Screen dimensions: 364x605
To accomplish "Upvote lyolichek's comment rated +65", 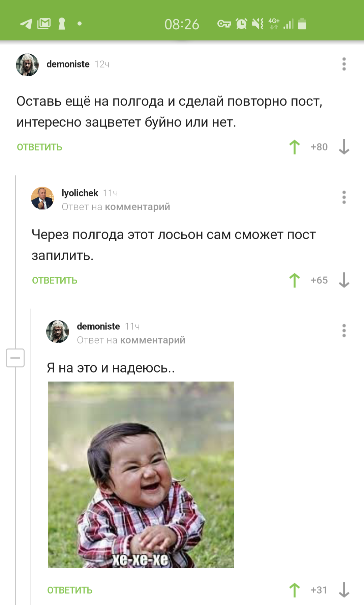I will click(295, 280).
